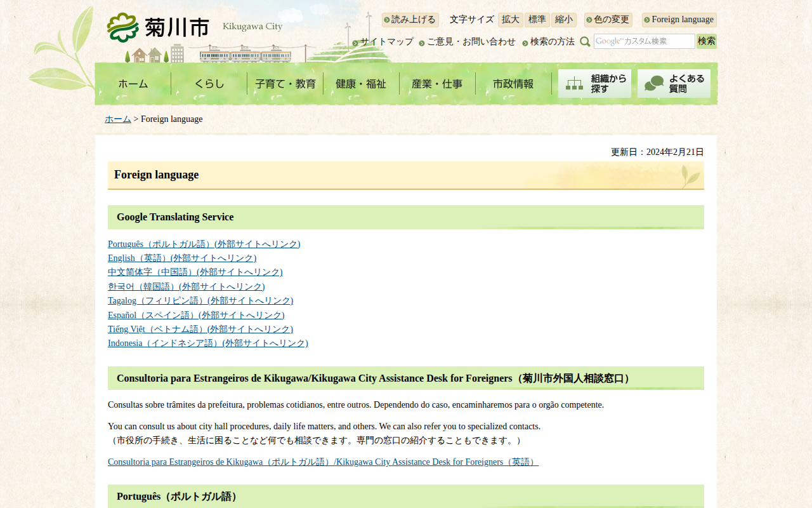This screenshot has height=508, width=812.
Task: Open Español translation link
Action: [196, 315]
